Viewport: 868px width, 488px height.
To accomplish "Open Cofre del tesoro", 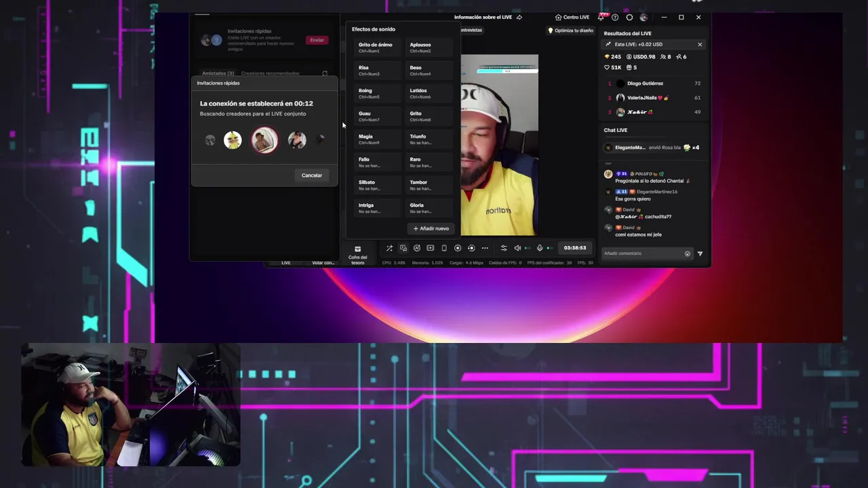I will tap(357, 254).
